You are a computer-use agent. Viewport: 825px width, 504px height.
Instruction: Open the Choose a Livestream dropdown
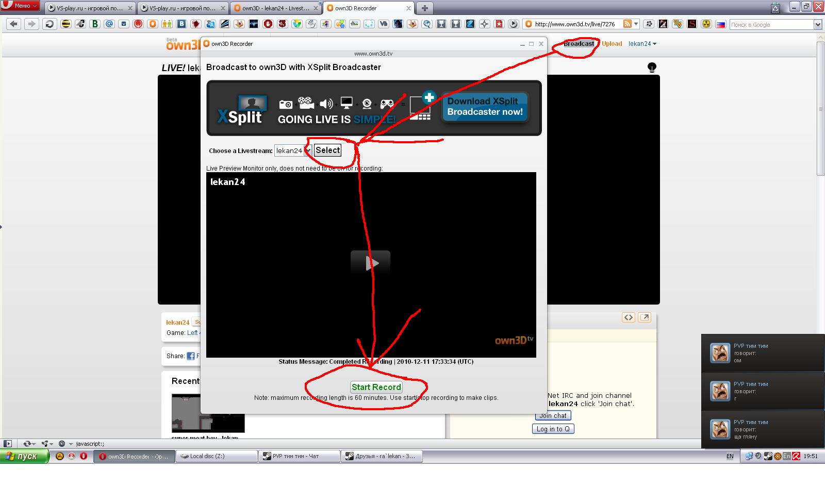click(293, 150)
